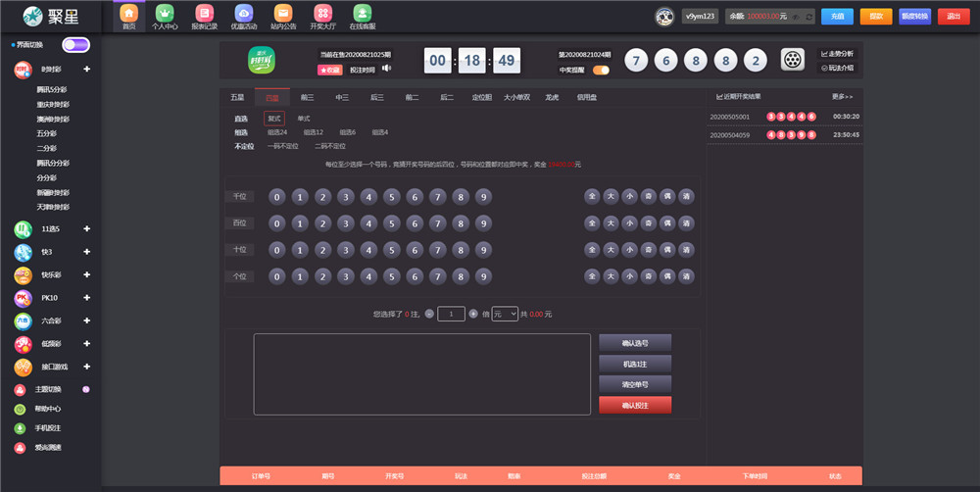
Task: Mute sound with the speaker icon
Action: (x=386, y=69)
